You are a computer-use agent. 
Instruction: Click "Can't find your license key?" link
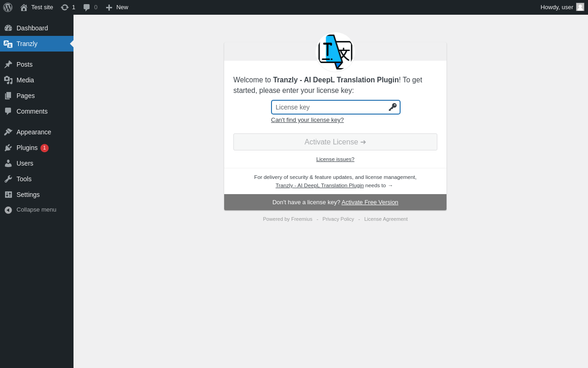(307, 120)
